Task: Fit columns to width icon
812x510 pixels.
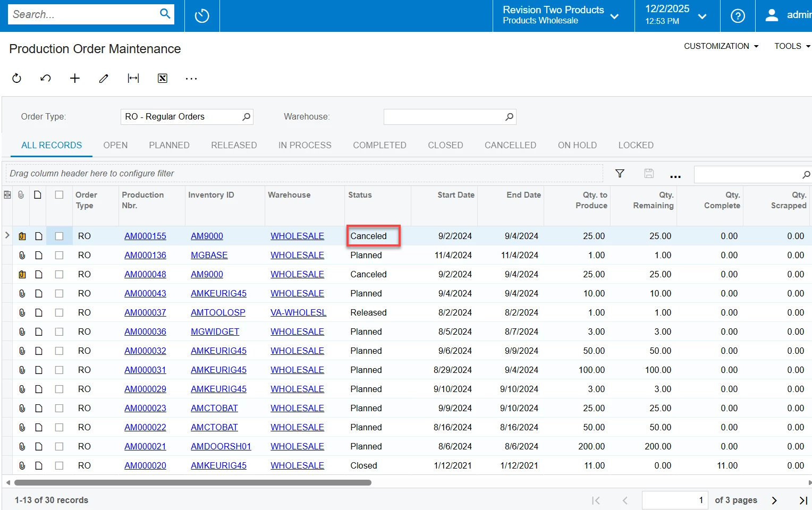Action: [x=133, y=79]
